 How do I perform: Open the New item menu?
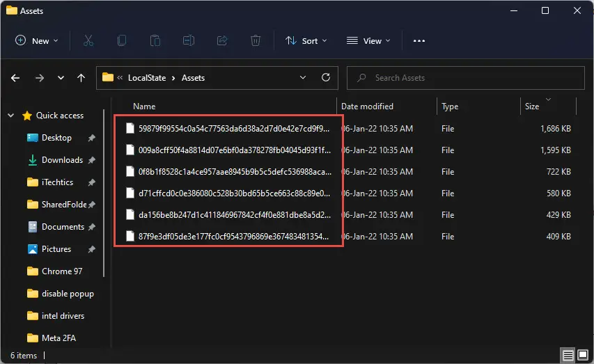tap(36, 40)
